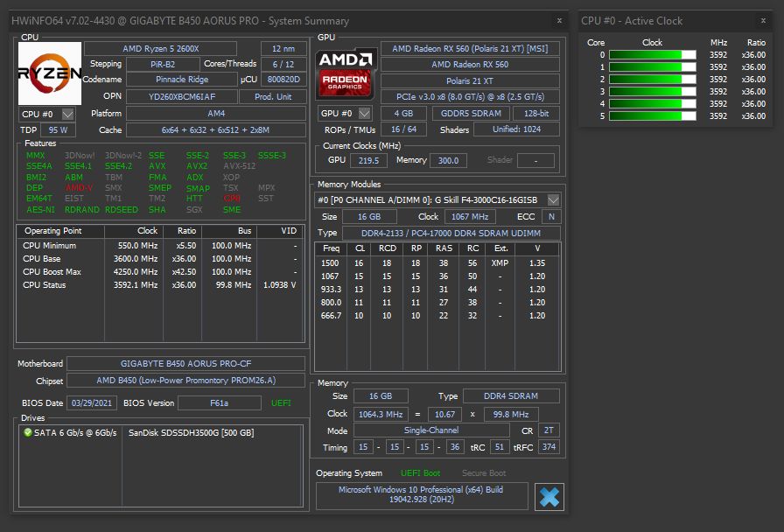Click the BIOS date 03/29/2021 field
This screenshot has width=784, height=532.
(x=92, y=402)
